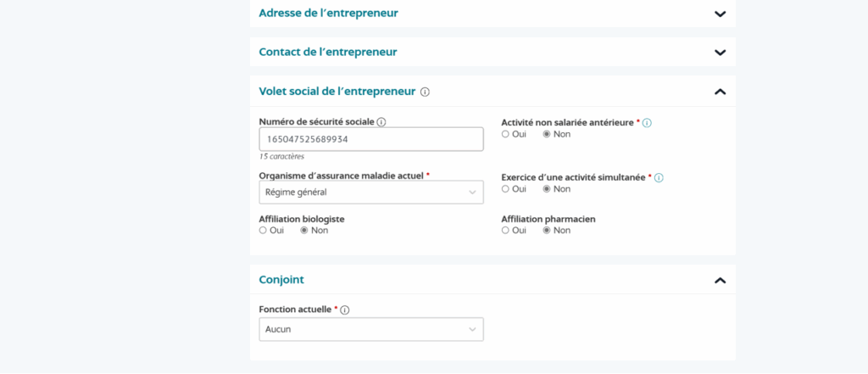
Task: Select Oui for Affiliation biologiste
Action: pyautogui.click(x=264, y=230)
